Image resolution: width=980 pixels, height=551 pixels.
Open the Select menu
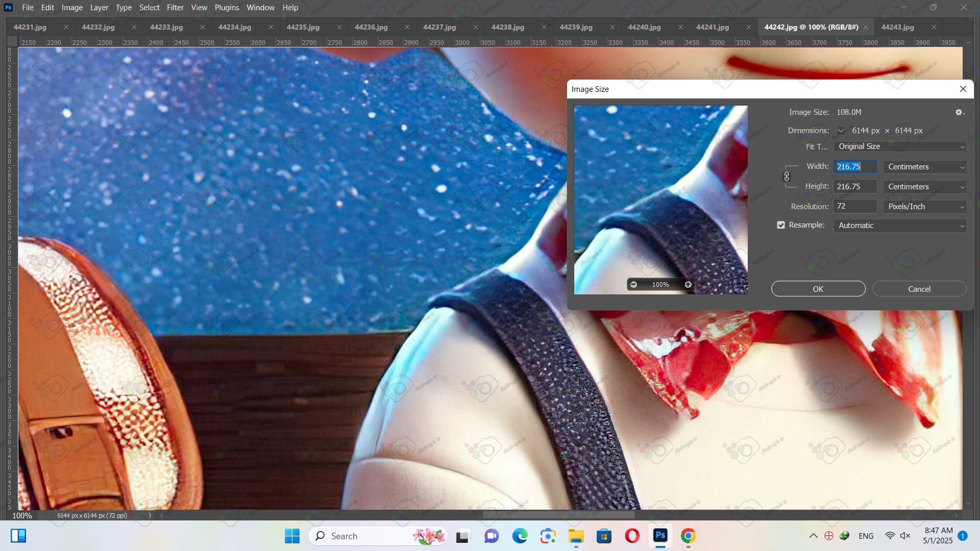point(150,8)
